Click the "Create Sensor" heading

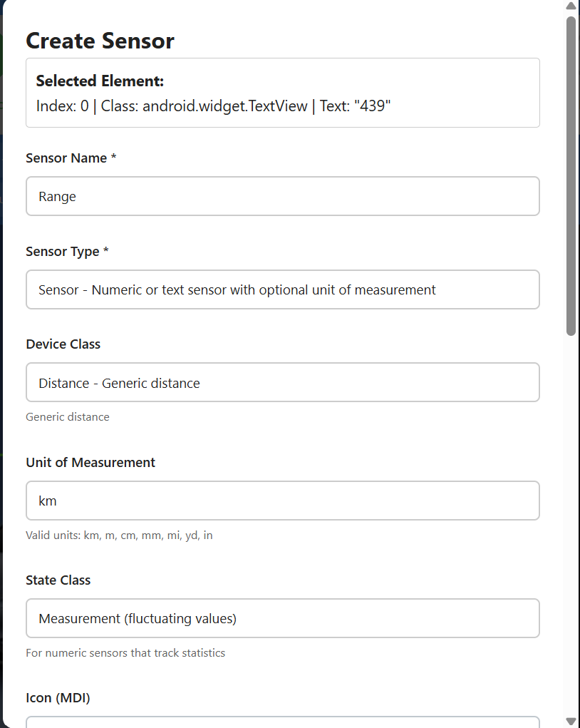click(100, 41)
